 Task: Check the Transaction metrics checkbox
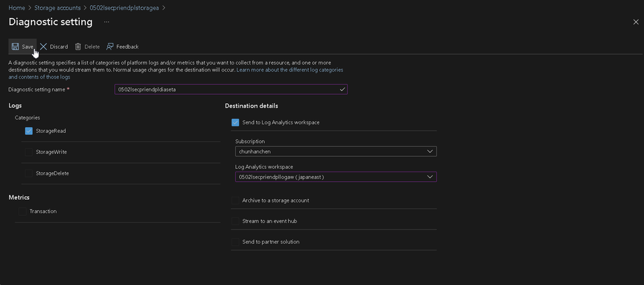point(23,211)
